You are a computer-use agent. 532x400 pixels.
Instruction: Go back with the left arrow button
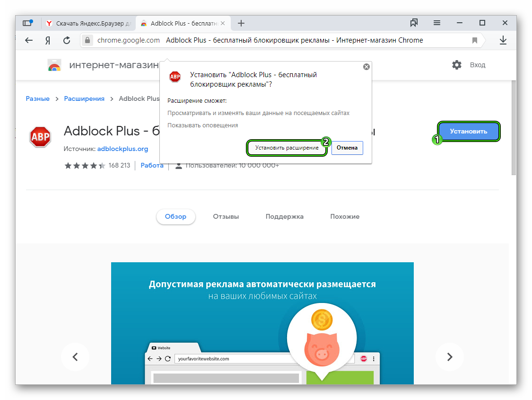(x=29, y=40)
